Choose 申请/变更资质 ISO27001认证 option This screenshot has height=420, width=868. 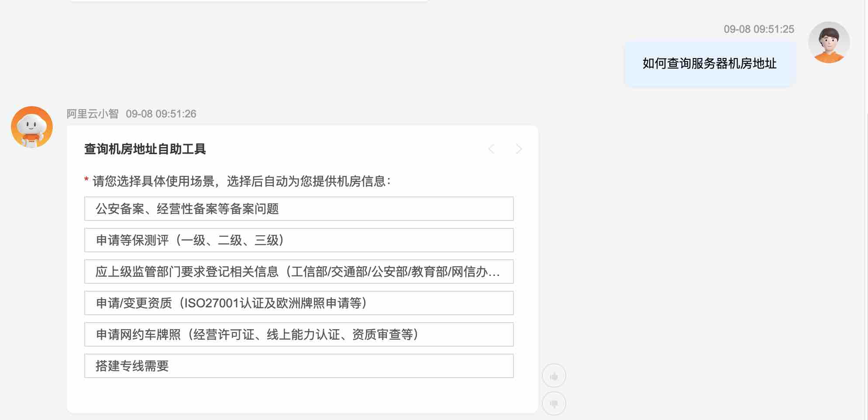pos(299,303)
